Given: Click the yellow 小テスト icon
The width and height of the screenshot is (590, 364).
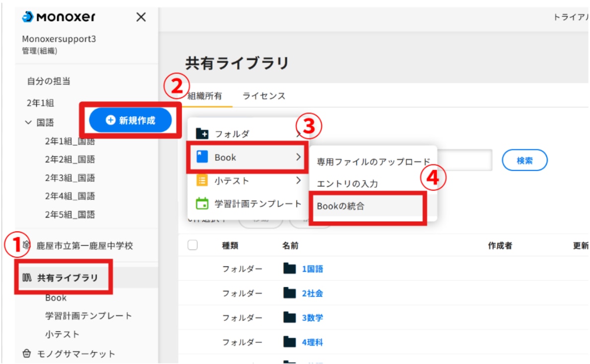Looking at the screenshot, I should (202, 181).
